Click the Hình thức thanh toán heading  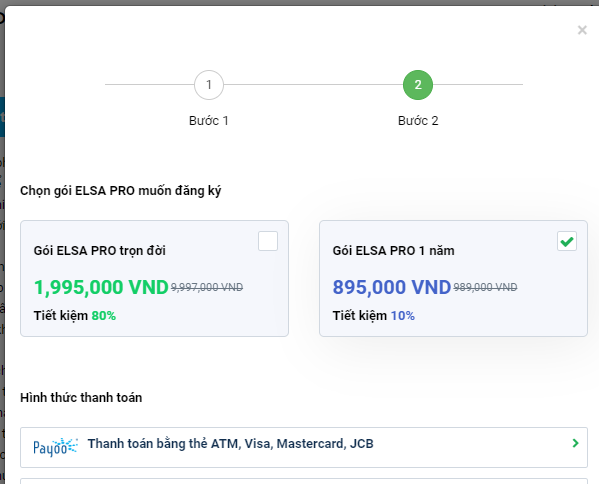tap(81, 398)
